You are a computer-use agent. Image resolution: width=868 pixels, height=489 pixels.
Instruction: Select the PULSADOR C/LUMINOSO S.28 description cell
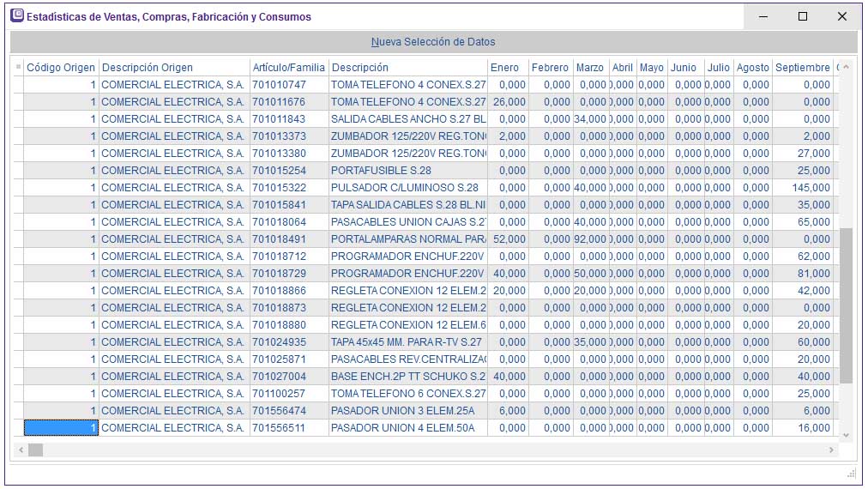pyautogui.click(x=408, y=188)
